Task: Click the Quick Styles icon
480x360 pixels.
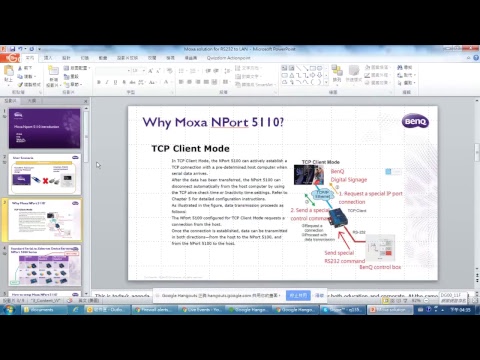Action: 354,71
